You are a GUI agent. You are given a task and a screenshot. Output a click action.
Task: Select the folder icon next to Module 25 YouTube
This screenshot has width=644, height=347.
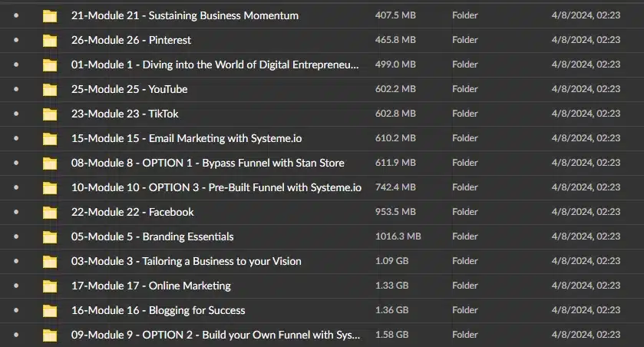(x=50, y=90)
